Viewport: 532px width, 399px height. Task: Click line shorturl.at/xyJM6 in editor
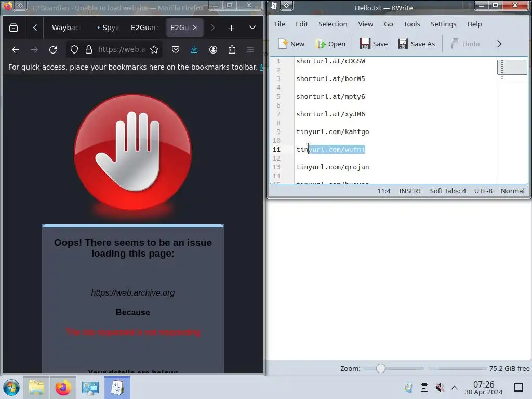pyautogui.click(x=330, y=114)
